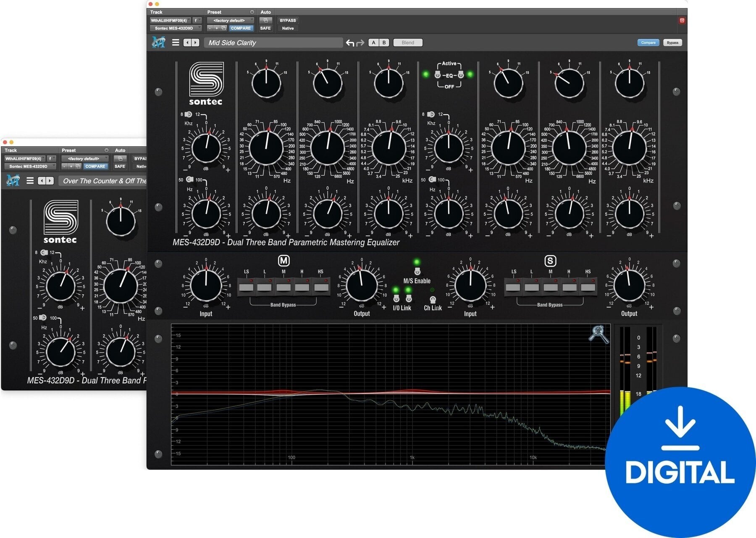Flip the left EQ Active/Off switch

point(437,75)
